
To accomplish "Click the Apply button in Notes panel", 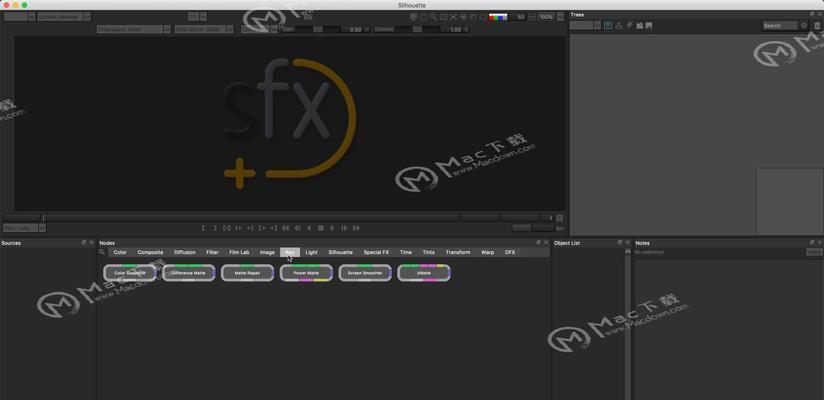I will tap(814, 252).
